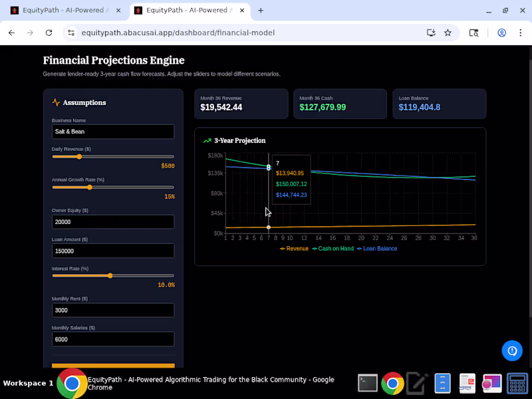532x399 pixels.
Task: Open the text editor taskbar icon
Action: [x=418, y=384]
